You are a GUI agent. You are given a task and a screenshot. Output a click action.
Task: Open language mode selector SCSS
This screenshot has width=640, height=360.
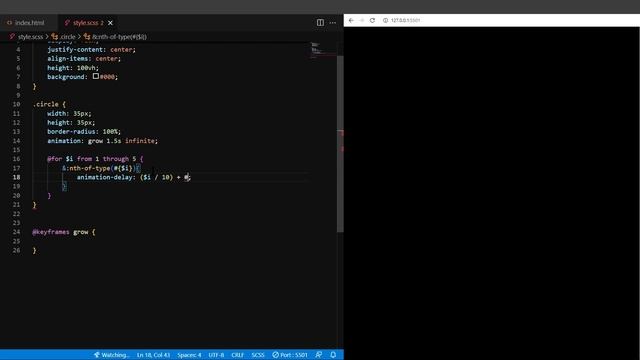pyautogui.click(x=258, y=355)
